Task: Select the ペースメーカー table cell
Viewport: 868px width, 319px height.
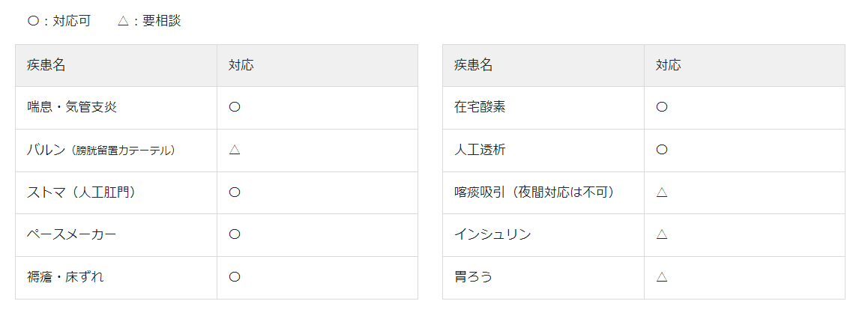Action: (72, 234)
